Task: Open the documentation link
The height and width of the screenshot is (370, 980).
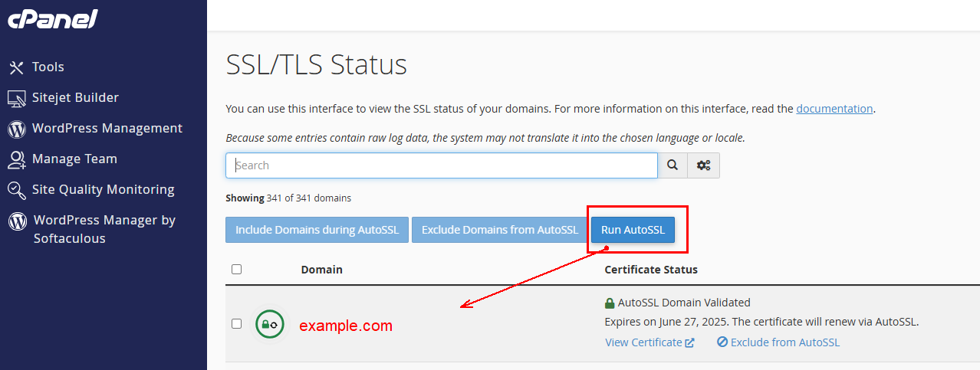Action: coord(834,109)
